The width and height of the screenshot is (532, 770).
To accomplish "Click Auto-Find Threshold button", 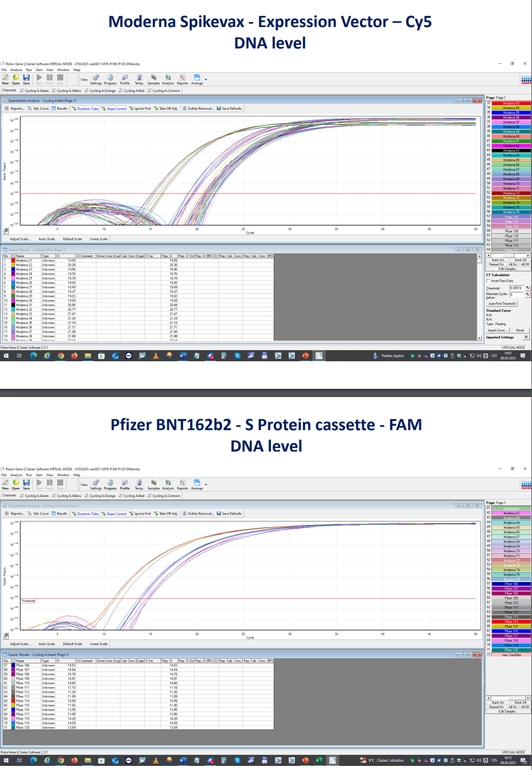I will (502, 304).
